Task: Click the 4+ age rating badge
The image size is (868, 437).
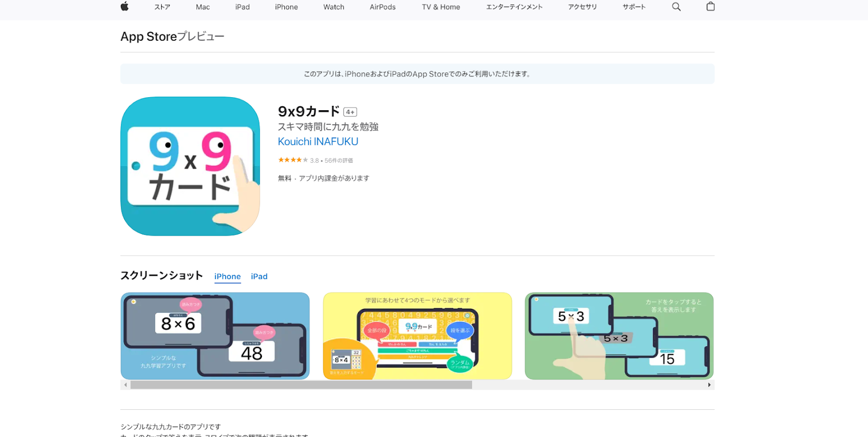Action: (350, 112)
